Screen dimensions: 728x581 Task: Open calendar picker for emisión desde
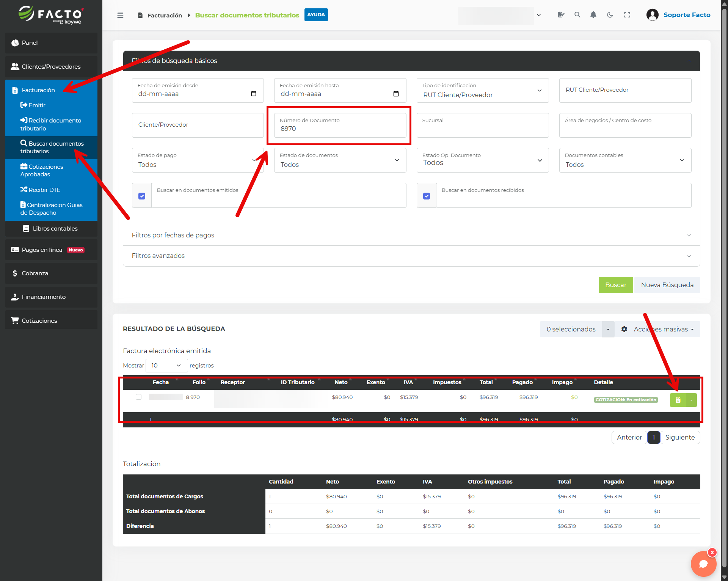point(254,94)
